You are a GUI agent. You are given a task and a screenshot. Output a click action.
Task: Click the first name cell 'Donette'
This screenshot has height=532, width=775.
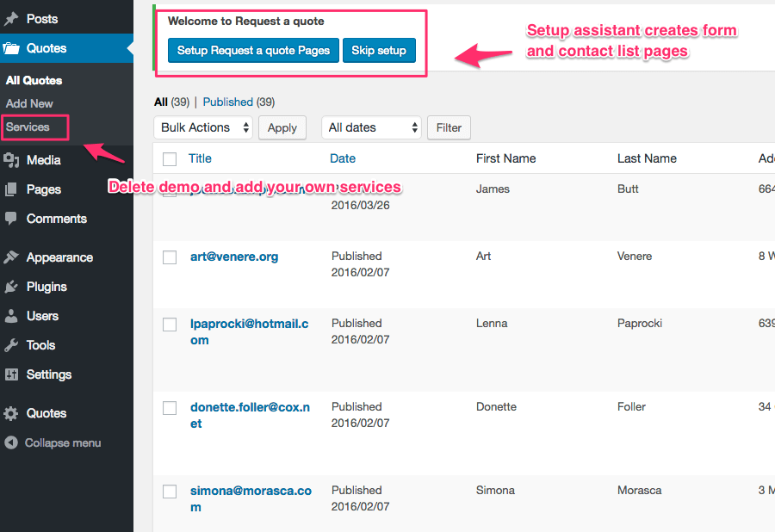point(496,406)
